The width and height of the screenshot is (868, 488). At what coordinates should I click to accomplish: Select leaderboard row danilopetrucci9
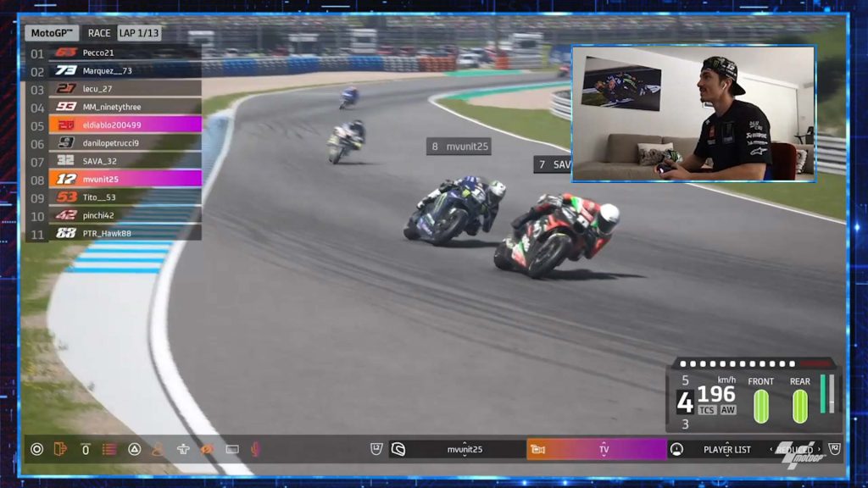click(125, 142)
